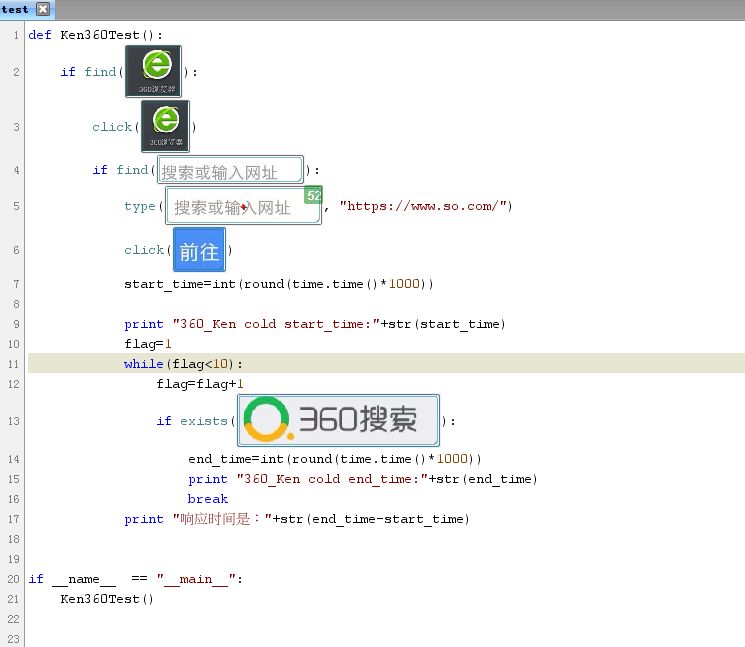Open the 360 browser thumbnail in find()
The image size is (745, 647).
point(153,71)
